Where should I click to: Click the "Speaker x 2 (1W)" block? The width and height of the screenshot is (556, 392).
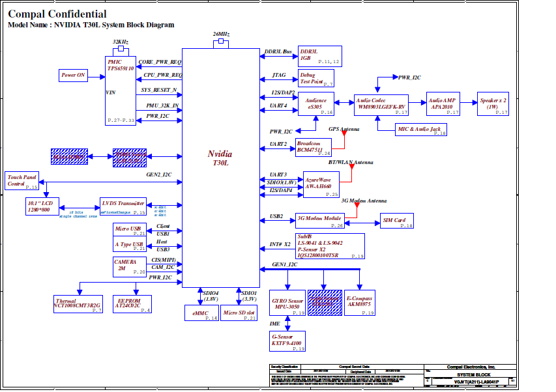pos(493,104)
